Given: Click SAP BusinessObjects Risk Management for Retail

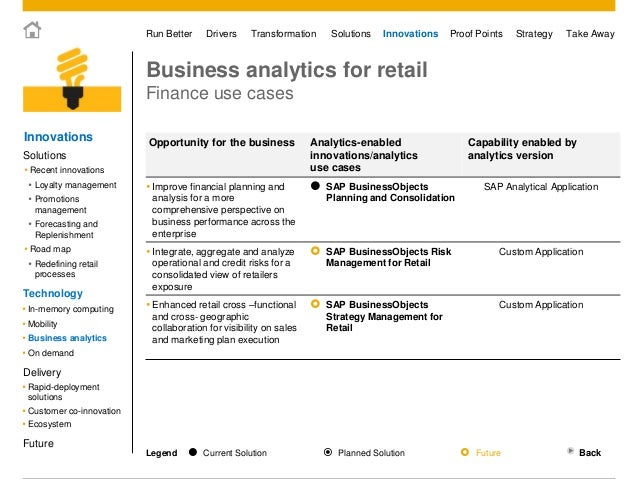Looking at the screenshot, I should 389,257.
